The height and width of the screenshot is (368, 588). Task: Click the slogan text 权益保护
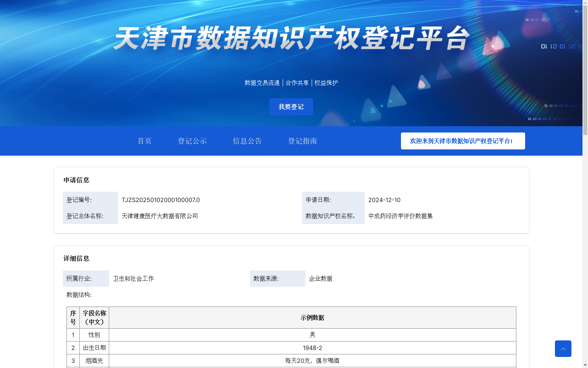click(x=326, y=83)
